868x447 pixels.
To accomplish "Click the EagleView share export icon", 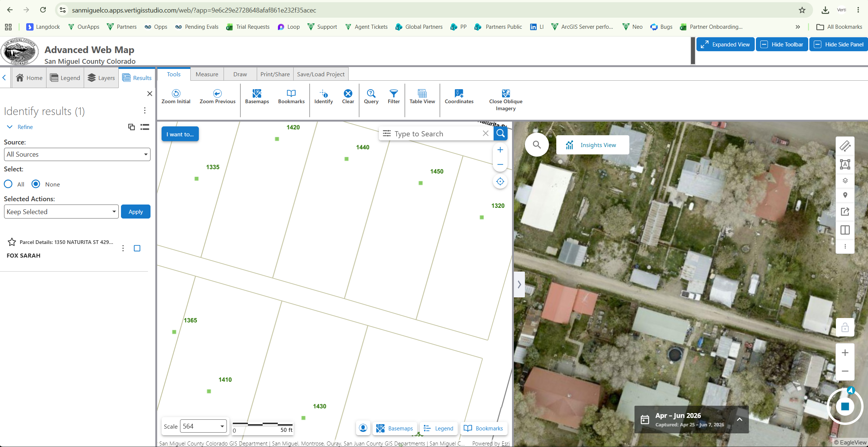I will 845,212.
